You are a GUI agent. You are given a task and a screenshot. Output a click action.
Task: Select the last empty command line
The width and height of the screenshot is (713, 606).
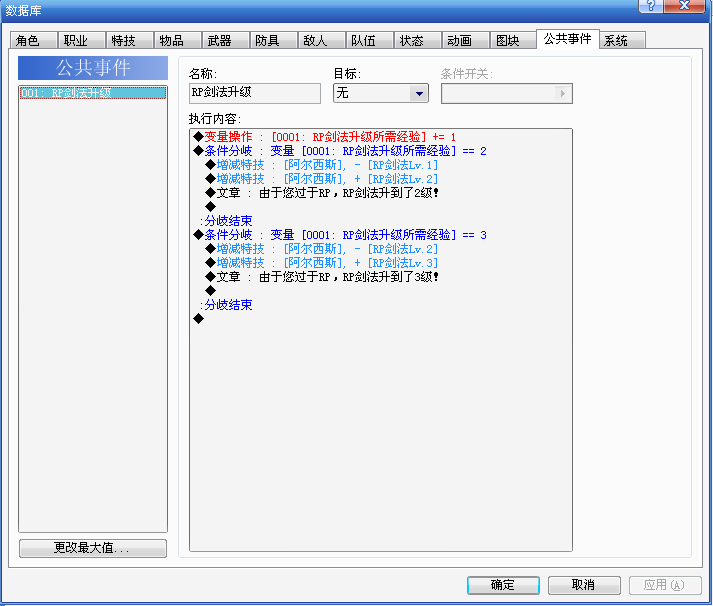[199, 319]
